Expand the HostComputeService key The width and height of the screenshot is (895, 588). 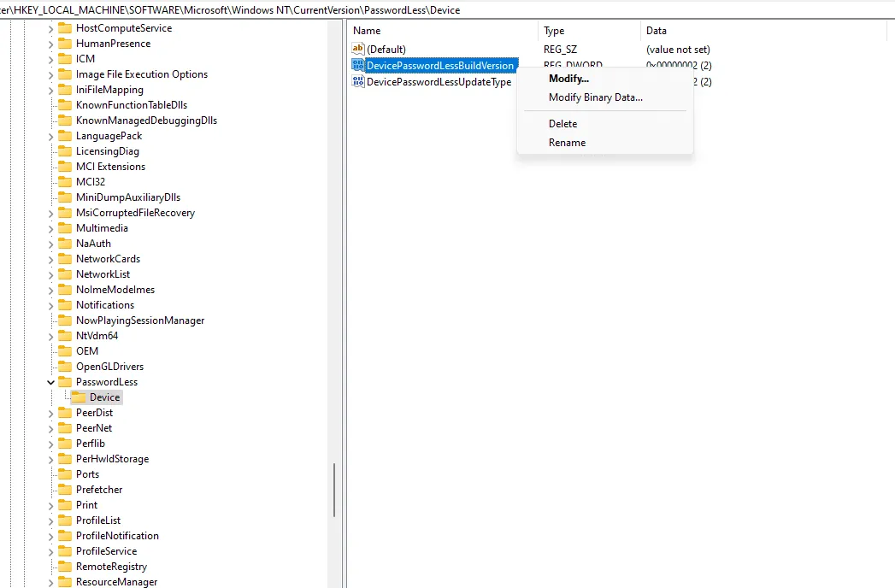coord(50,28)
